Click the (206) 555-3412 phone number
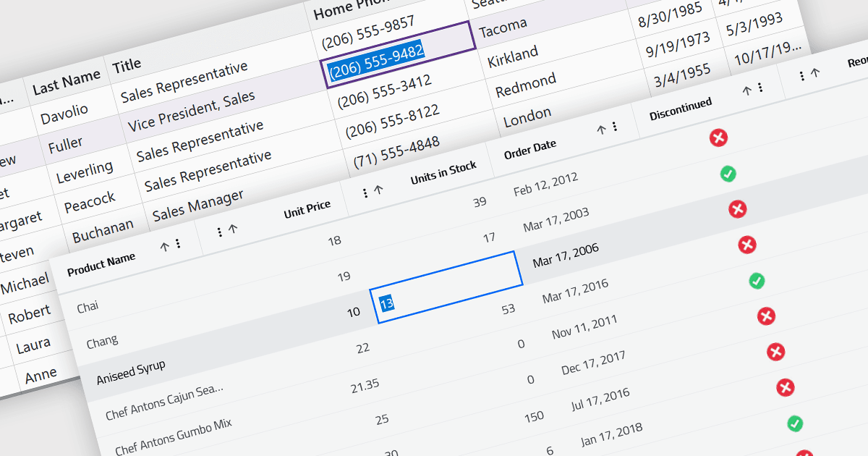The image size is (868, 456). [x=384, y=92]
